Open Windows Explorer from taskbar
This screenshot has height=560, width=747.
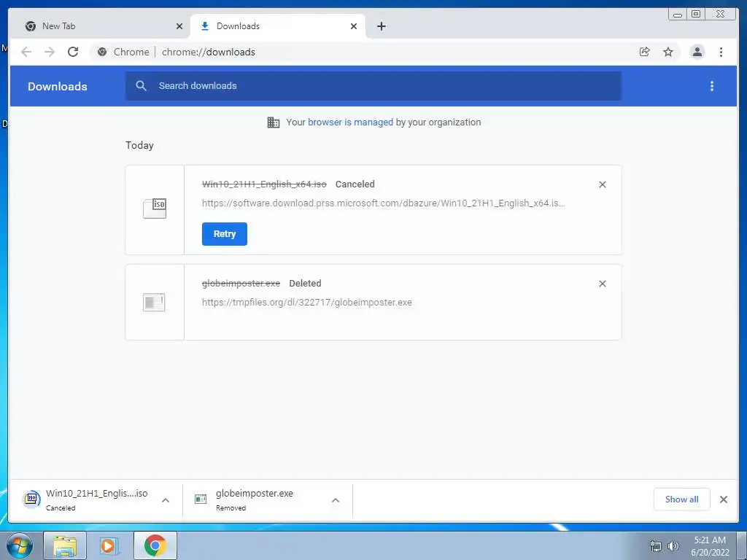point(65,545)
